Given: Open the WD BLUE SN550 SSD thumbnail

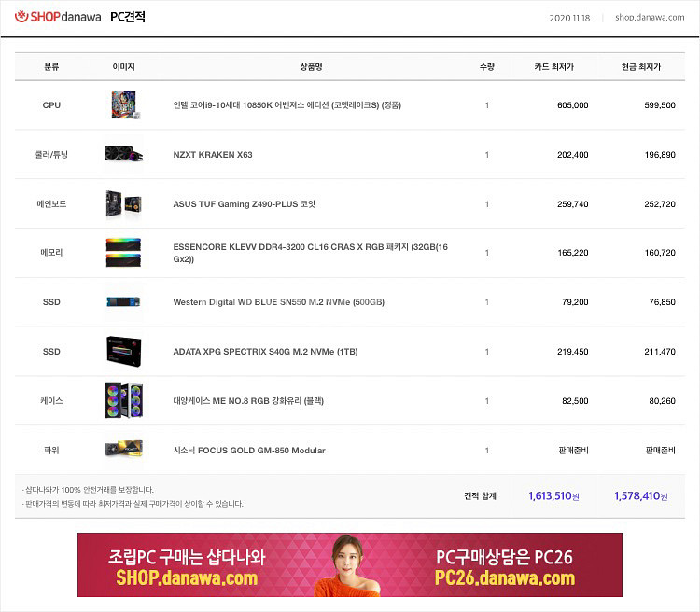Looking at the screenshot, I should (123, 302).
